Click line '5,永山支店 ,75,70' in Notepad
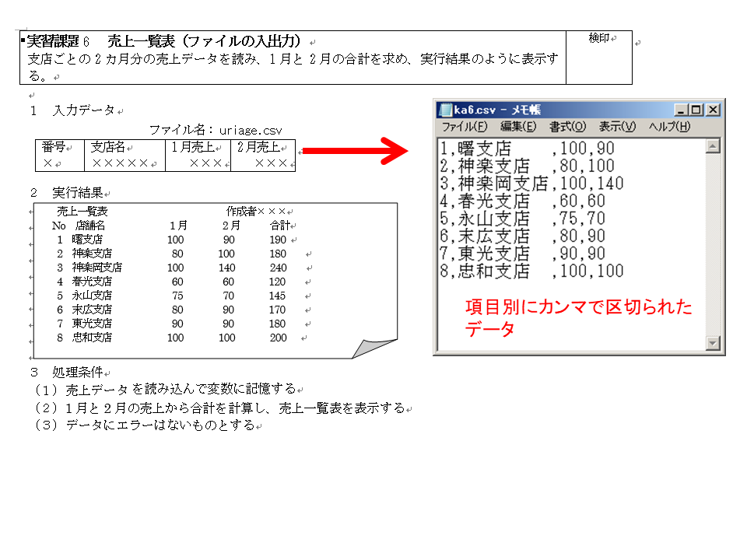Viewport: 747px width, 560px height. tap(523, 219)
